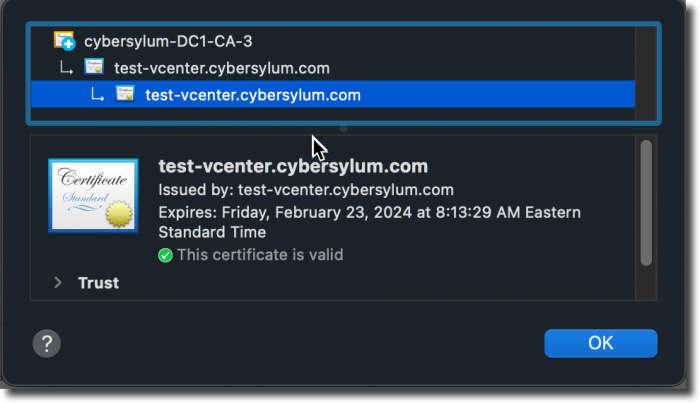Click the highlighted leaf certificate icon
The width and height of the screenshot is (700, 403).
pos(125,94)
